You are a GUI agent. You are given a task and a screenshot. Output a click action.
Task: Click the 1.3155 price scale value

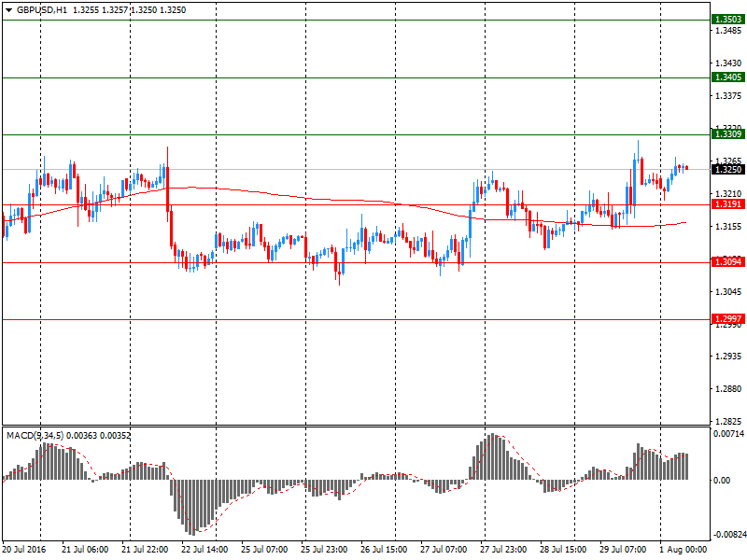728,227
